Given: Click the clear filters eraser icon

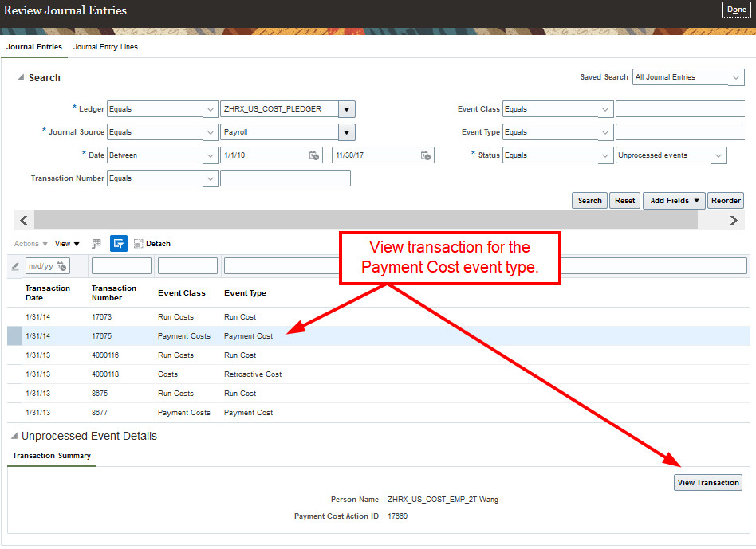Looking at the screenshot, I should 15,266.
